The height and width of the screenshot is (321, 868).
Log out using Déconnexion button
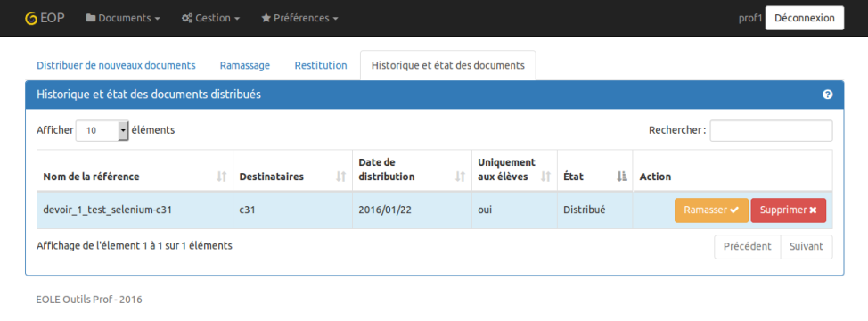pos(805,18)
